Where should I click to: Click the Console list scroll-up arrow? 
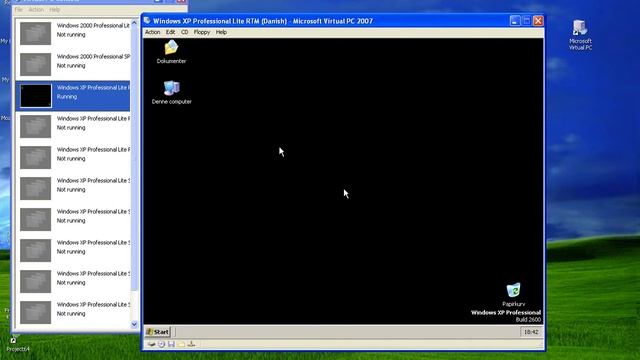[x=134, y=23]
